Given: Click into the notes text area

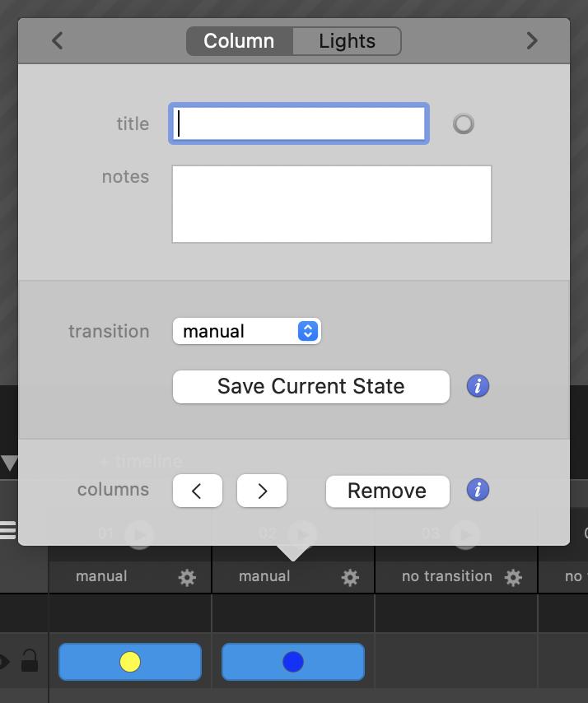Looking at the screenshot, I should [x=331, y=204].
